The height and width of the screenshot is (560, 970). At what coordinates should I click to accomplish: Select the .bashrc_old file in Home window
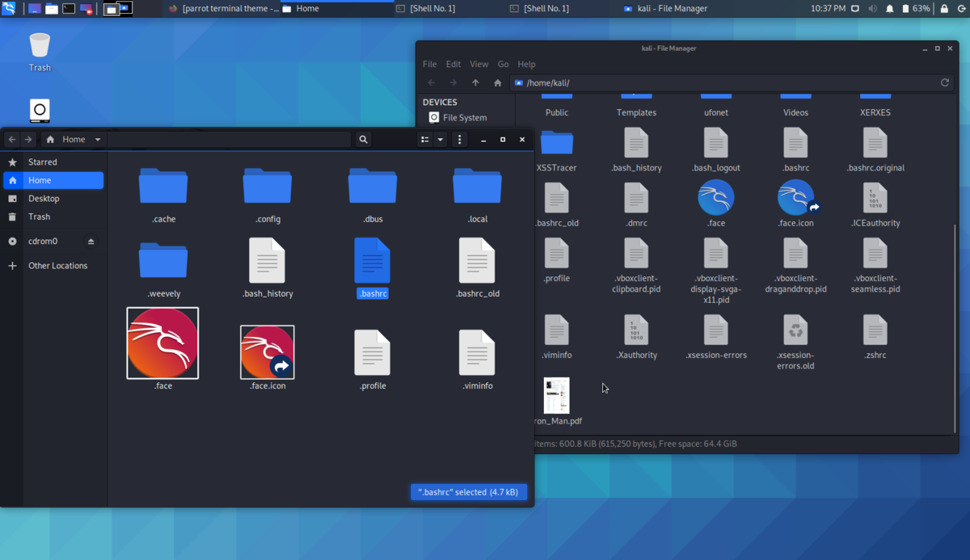tap(478, 267)
